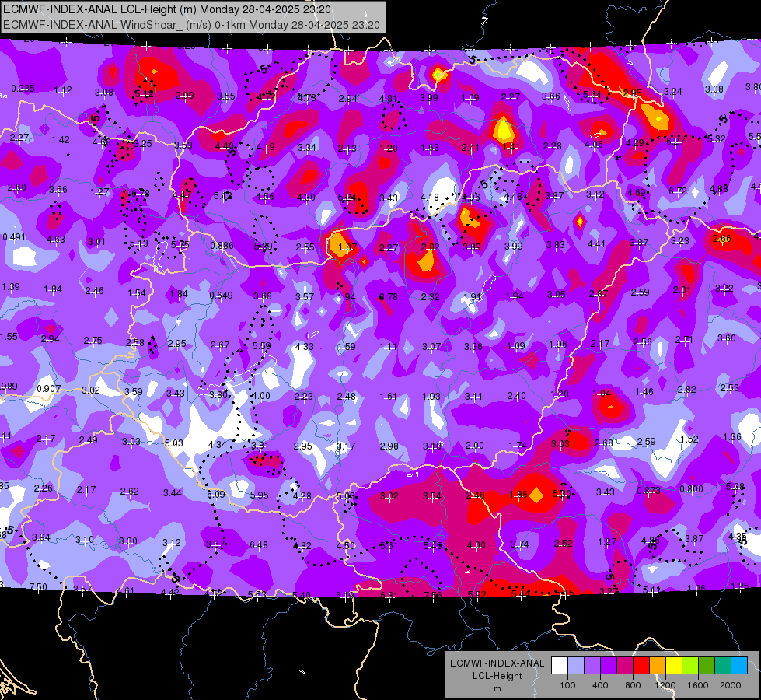Viewport: 761px width, 700px height.
Task: Select the yellow legend color swatch
Action: click(x=674, y=666)
